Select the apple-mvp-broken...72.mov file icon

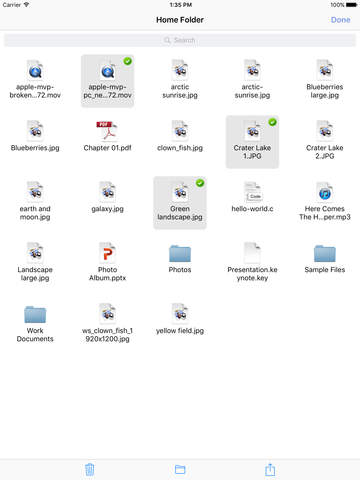(x=35, y=70)
